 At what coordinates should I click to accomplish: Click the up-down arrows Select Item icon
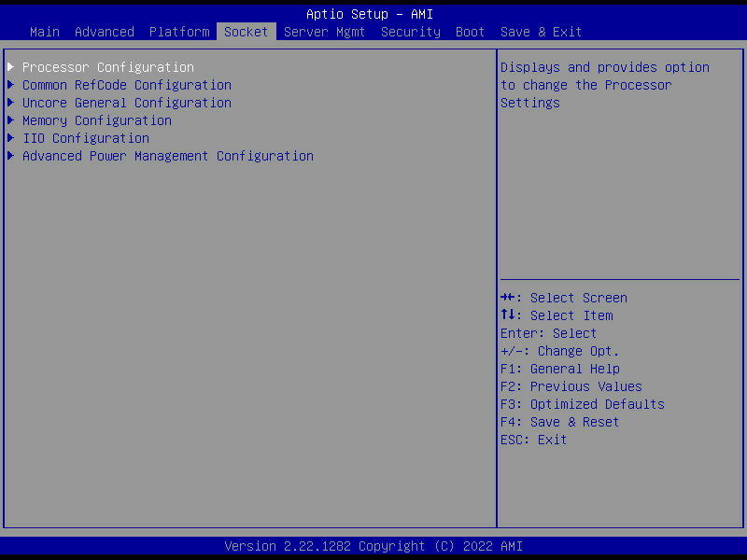coord(507,315)
